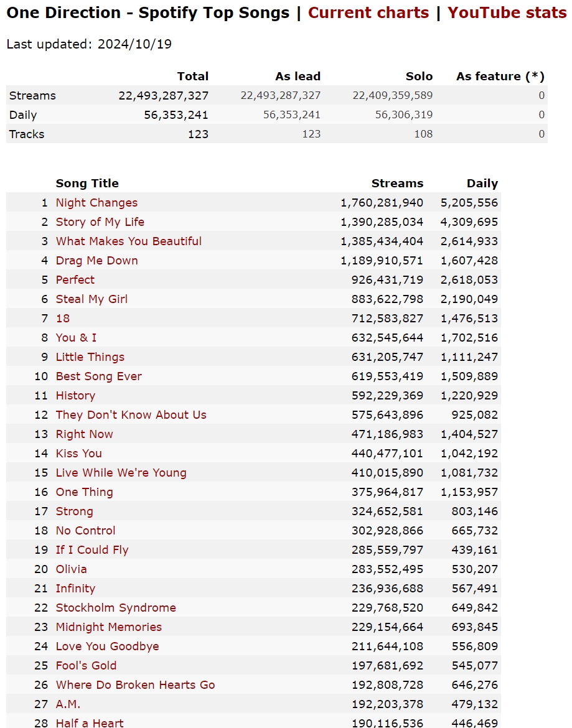Screen dimensions: 572x728
Task: Open the Current charts link
Action: click(368, 12)
